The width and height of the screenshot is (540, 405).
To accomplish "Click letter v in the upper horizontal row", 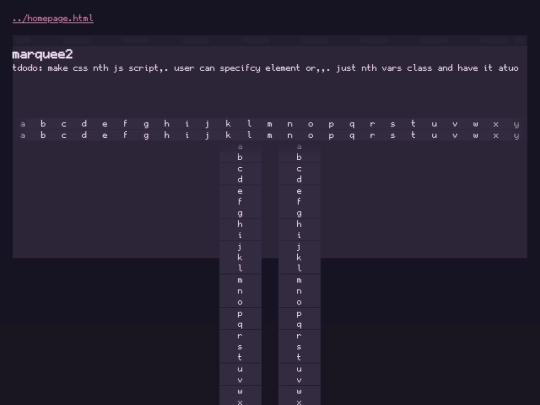I will coord(455,124).
